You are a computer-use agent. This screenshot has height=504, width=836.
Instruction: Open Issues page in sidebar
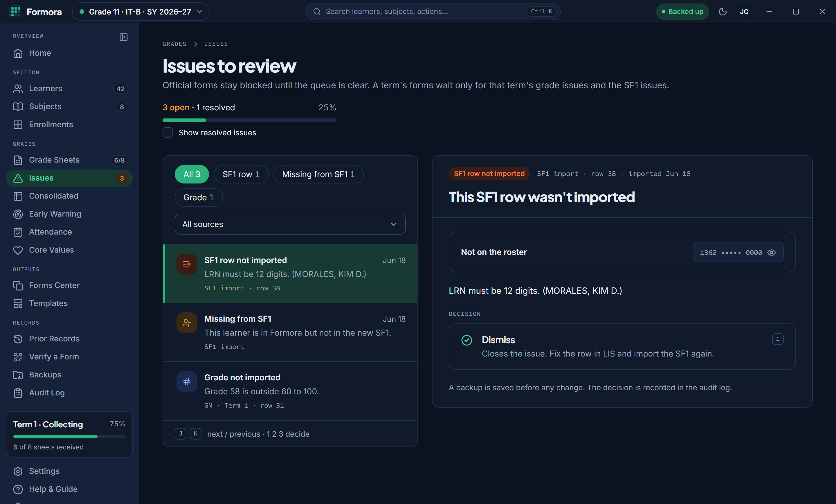coord(69,178)
